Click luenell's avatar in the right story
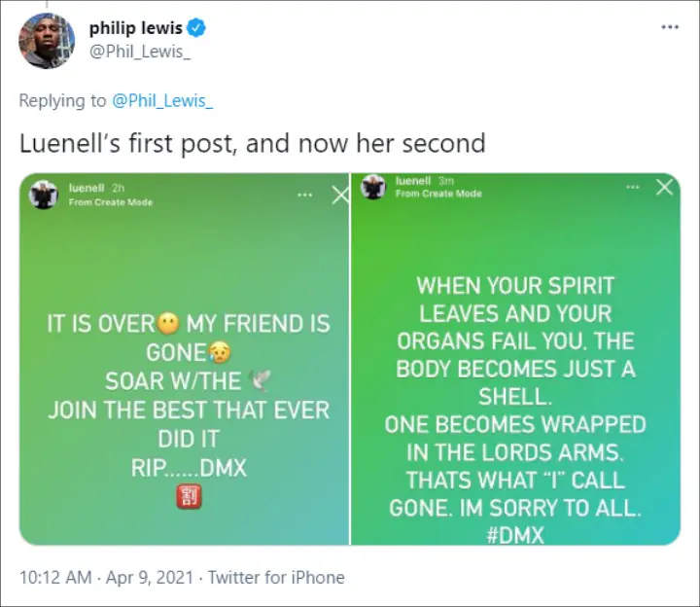The image size is (700, 607). (x=372, y=188)
